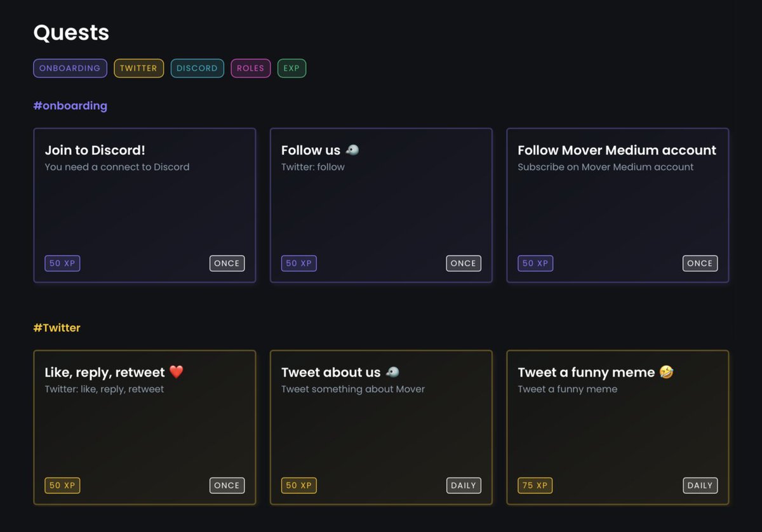
Task: Open the Join to Discord! quest card
Action: pyautogui.click(x=145, y=205)
